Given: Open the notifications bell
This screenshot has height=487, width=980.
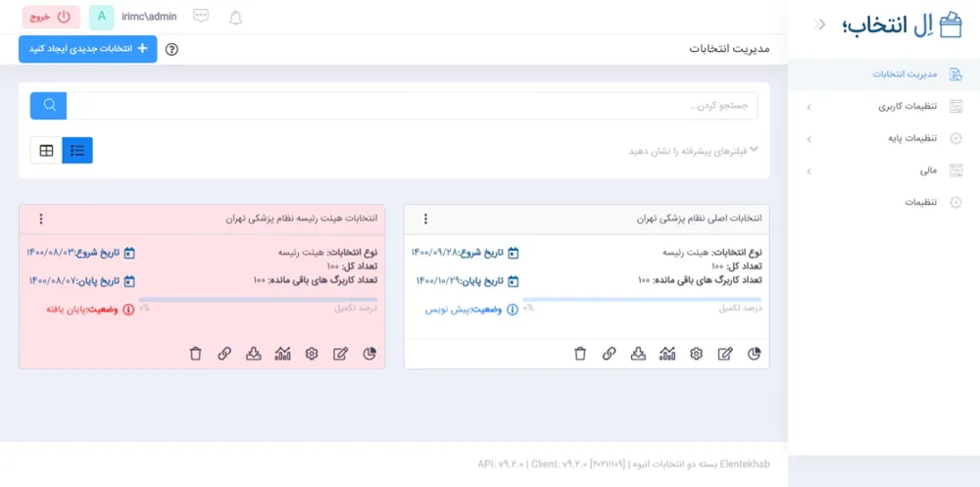Looking at the screenshot, I should coord(235,18).
